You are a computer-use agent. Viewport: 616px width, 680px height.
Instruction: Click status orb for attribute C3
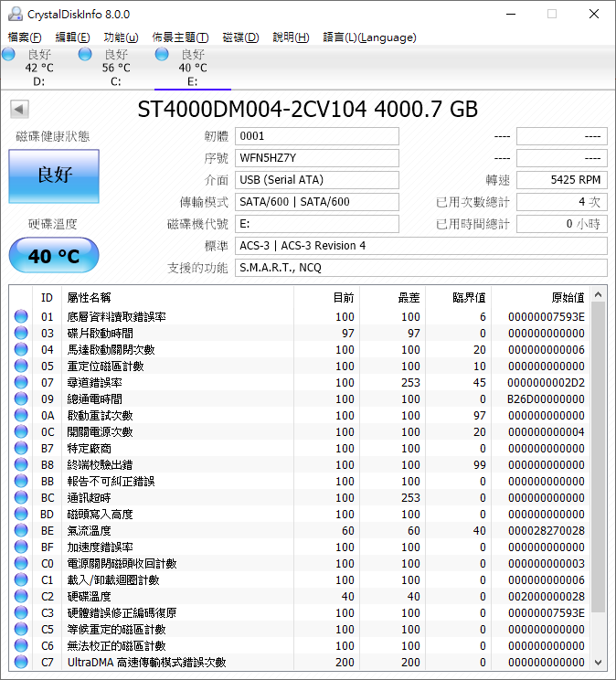pos(21,613)
